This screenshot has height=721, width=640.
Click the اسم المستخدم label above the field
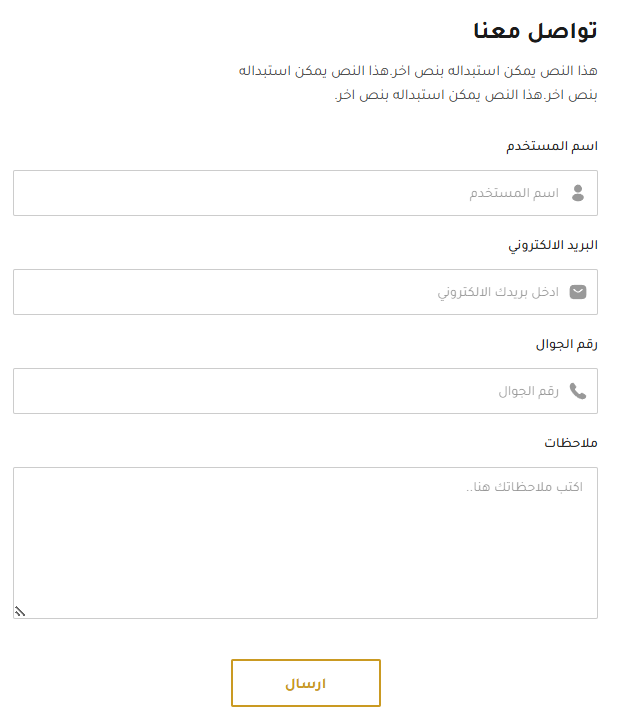pyautogui.click(x=551, y=146)
